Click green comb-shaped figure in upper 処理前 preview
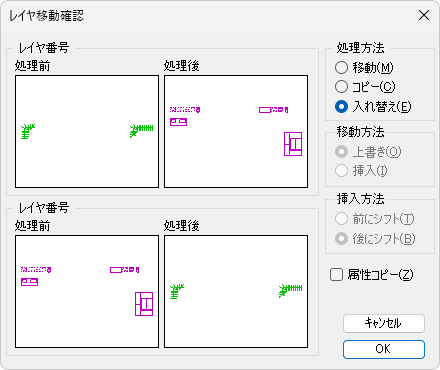 (142, 131)
